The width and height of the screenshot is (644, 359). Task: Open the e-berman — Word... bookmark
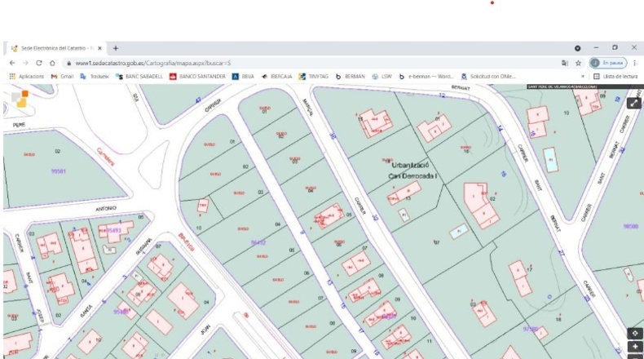point(426,77)
